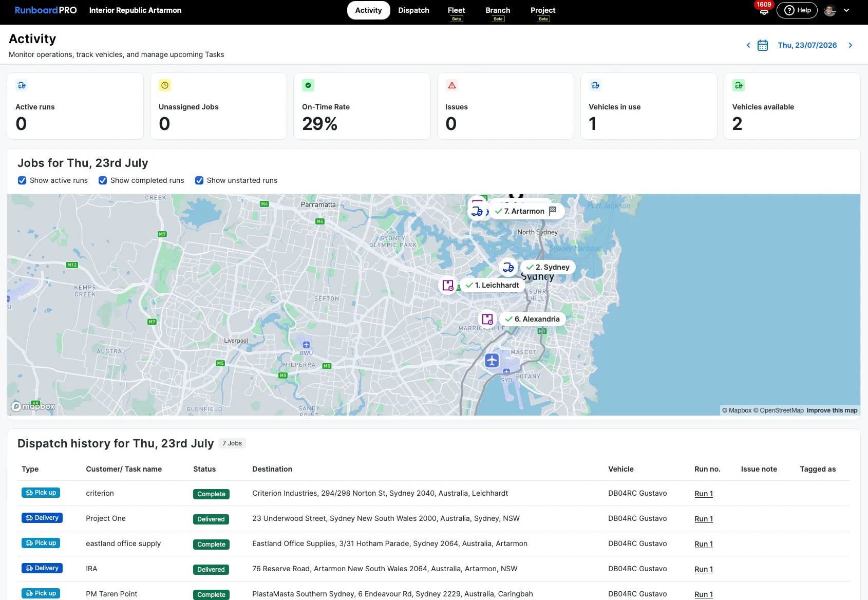This screenshot has height=600, width=868.
Task: Switch to the Activity tab
Action: (368, 10)
